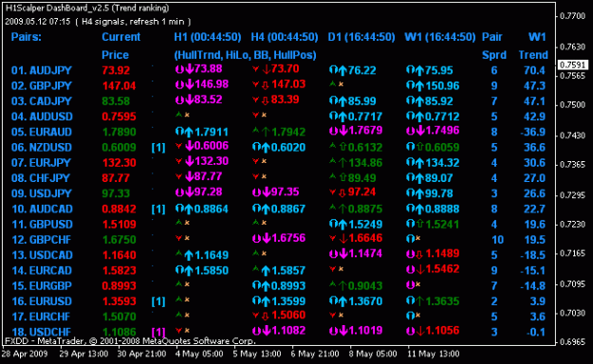Click the '2009.05.12 07:15' timestamp line
593x364 pixels.
tap(37, 22)
